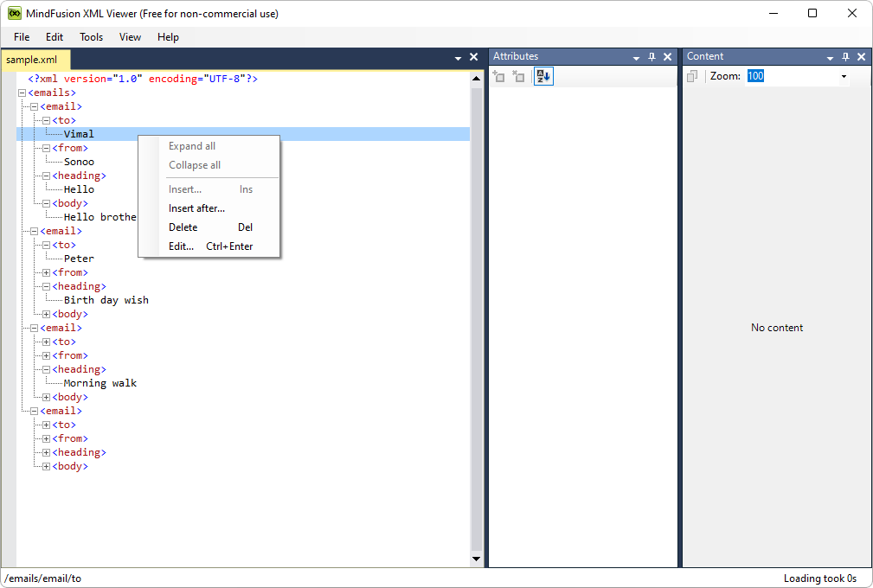
Task: Open the document list arrow beside sample.xml tab
Action: (x=458, y=57)
